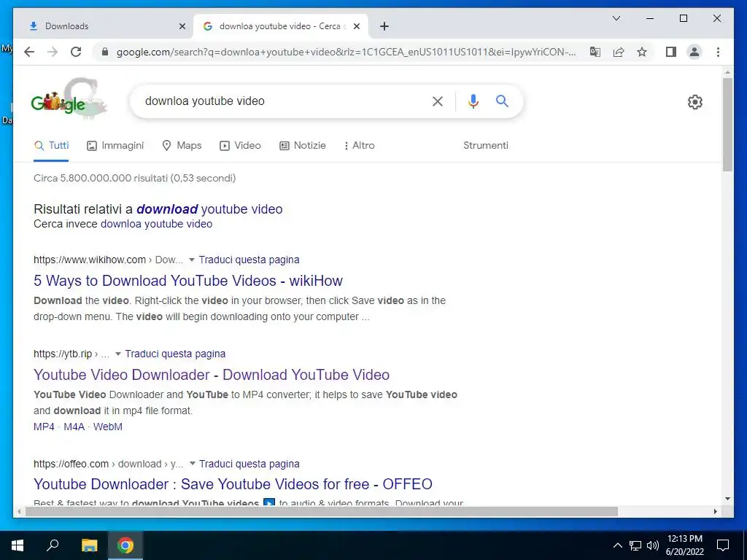Click the horizontal scrollbar thumb
Viewport: 747px width, 560px height.
(x=322, y=511)
